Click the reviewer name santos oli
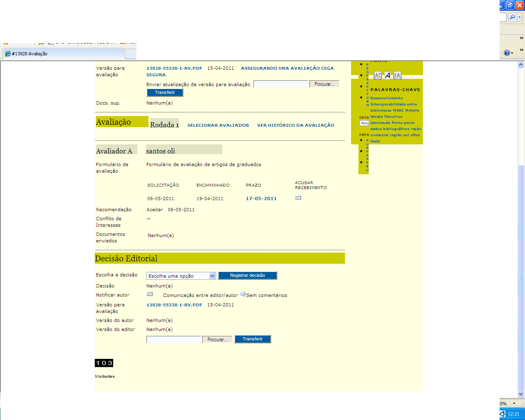The width and height of the screenshot is (525, 420). [160, 151]
